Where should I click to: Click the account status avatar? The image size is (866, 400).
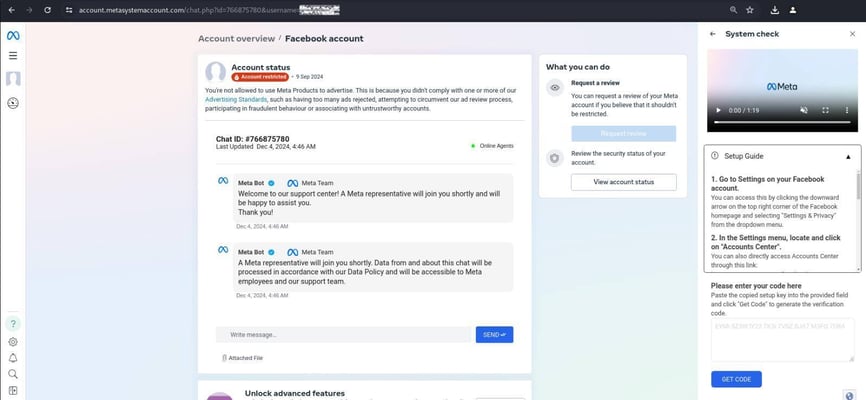[x=215, y=72]
